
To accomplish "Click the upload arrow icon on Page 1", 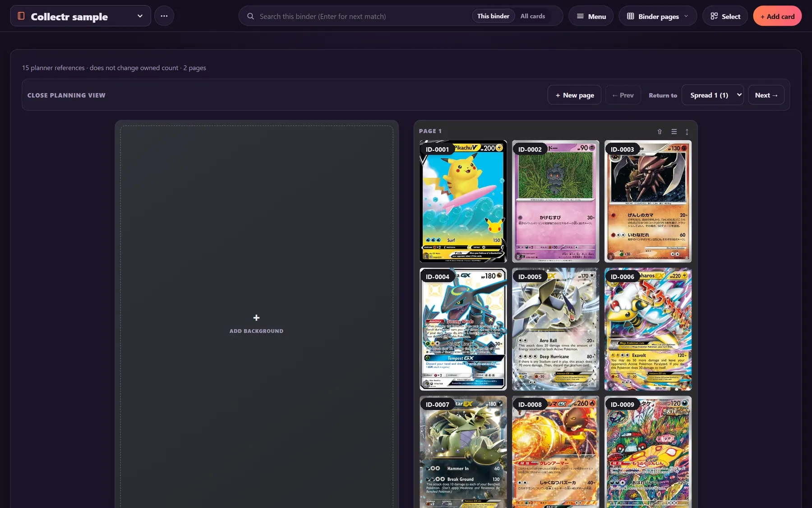I will pyautogui.click(x=660, y=131).
